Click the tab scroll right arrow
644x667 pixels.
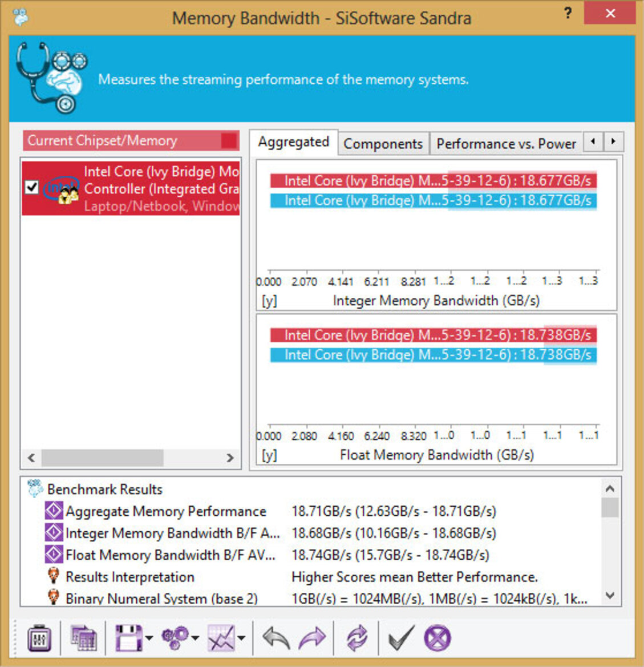click(613, 142)
